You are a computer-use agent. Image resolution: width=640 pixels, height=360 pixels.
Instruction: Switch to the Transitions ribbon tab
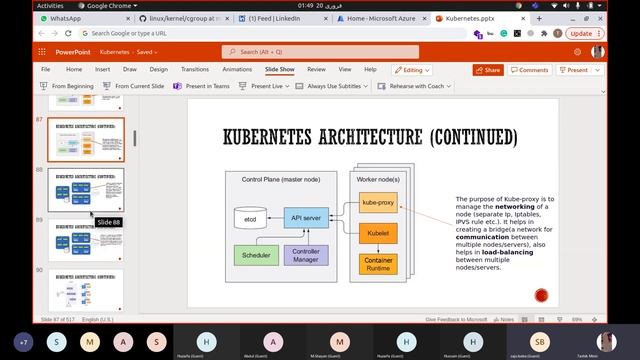coord(195,69)
